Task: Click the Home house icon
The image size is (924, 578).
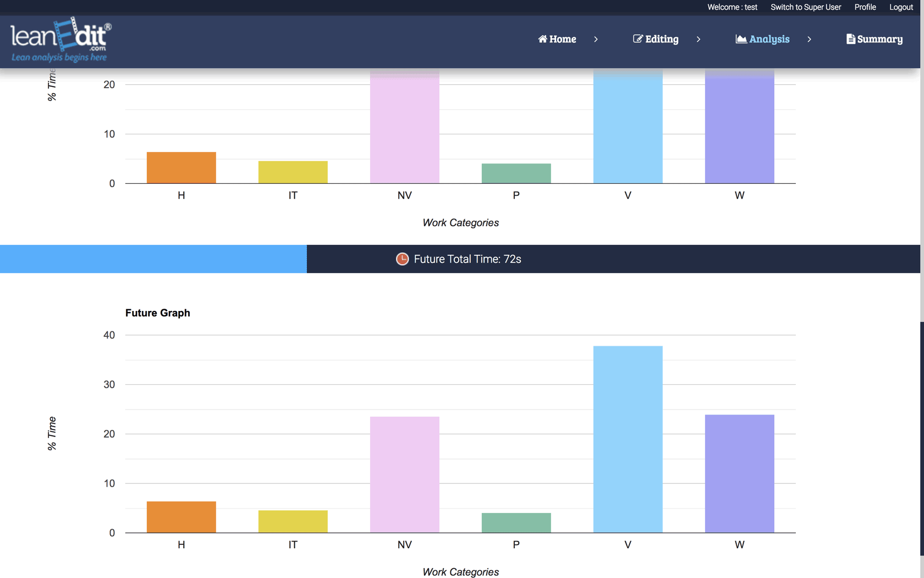Action: [x=542, y=39]
